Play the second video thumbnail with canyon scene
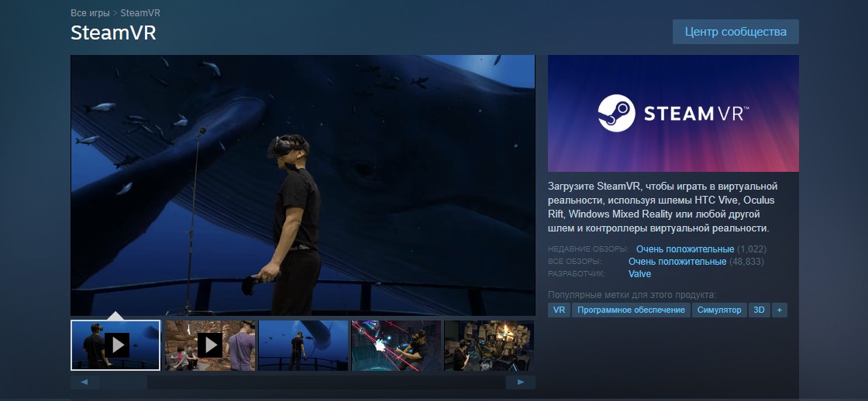 tap(210, 345)
